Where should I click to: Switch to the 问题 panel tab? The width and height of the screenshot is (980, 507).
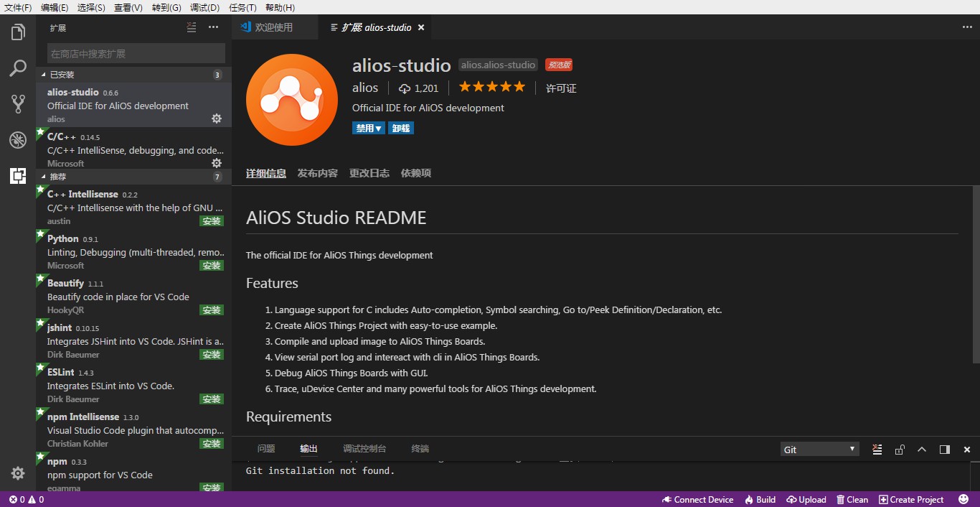266,449
